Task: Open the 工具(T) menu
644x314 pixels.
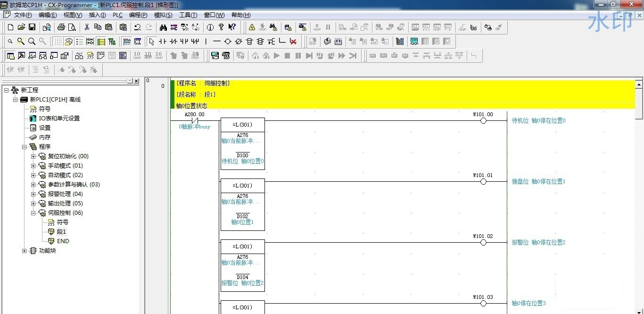Action: (x=188, y=15)
